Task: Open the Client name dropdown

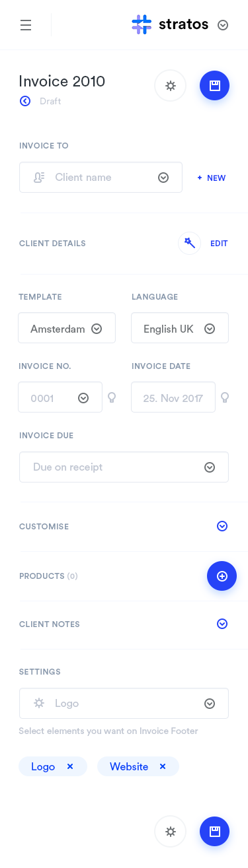Action: (101, 178)
